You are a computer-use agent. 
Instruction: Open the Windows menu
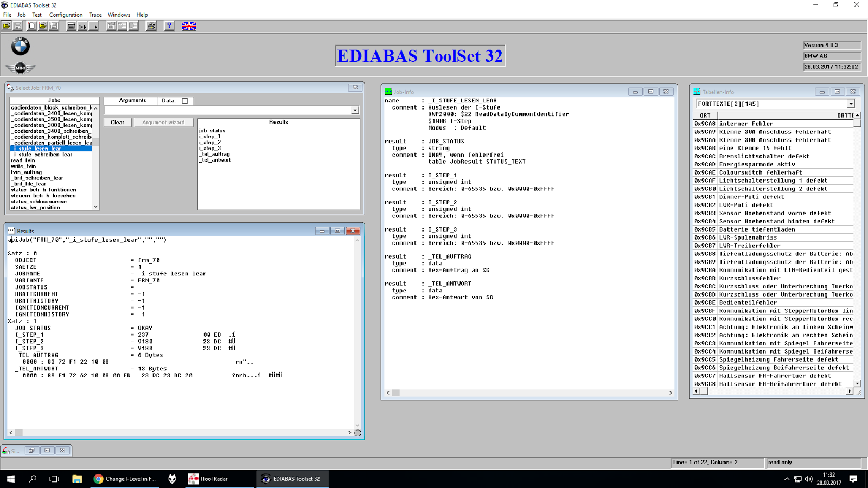pyautogui.click(x=119, y=15)
